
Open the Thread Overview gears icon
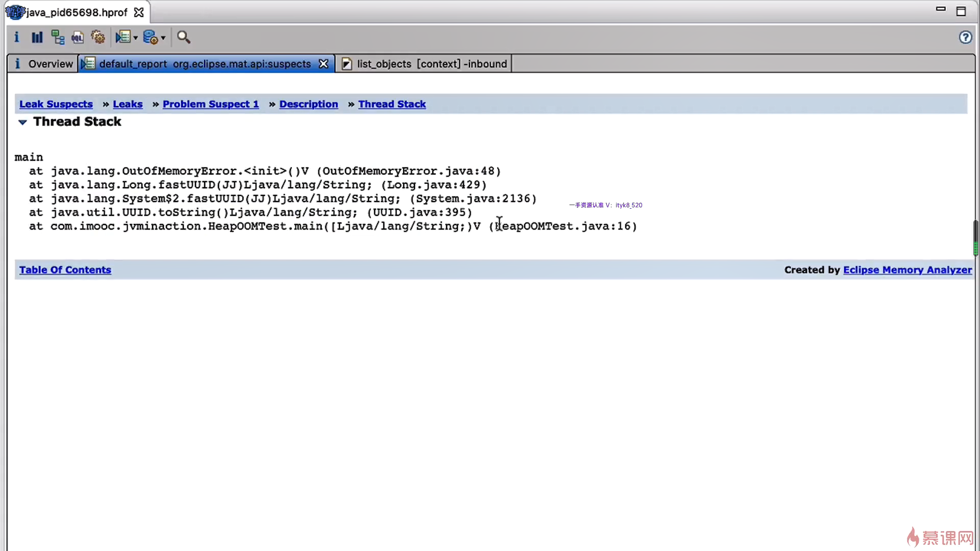coord(98,37)
